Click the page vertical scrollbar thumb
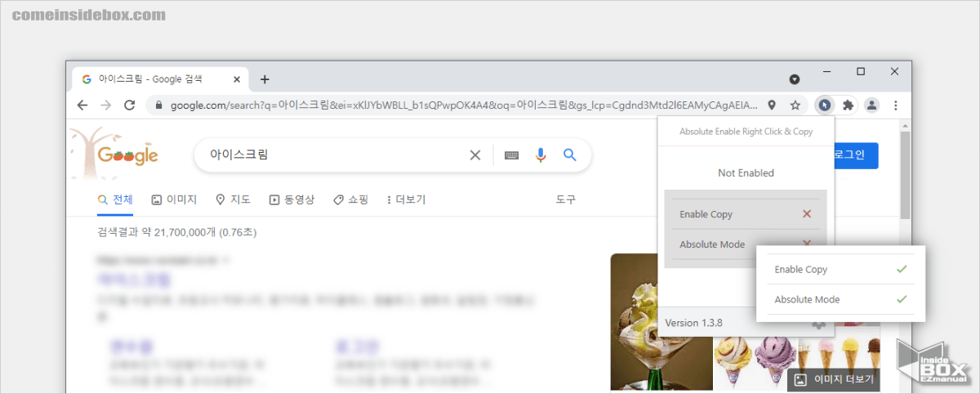 (905, 174)
